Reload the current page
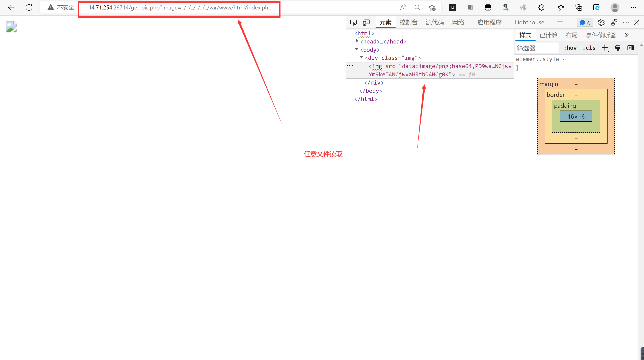Screen dimensions: 644x360 (29, 7)
